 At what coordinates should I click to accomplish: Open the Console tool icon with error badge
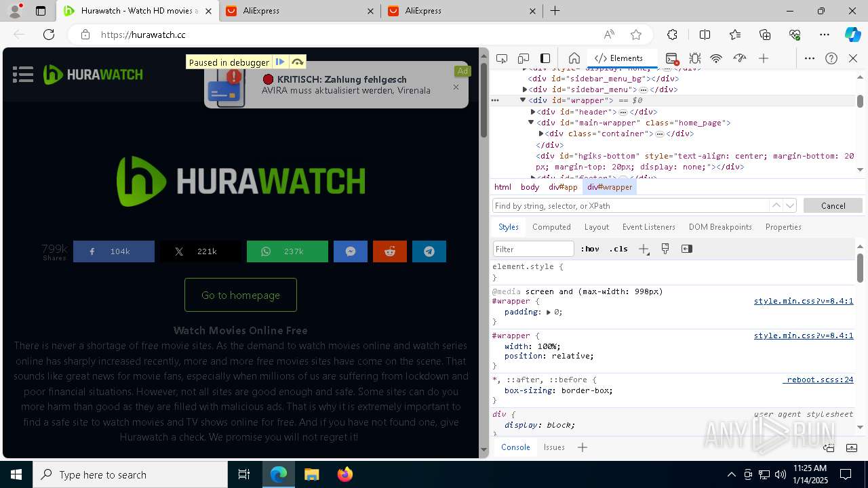(672, 58)
